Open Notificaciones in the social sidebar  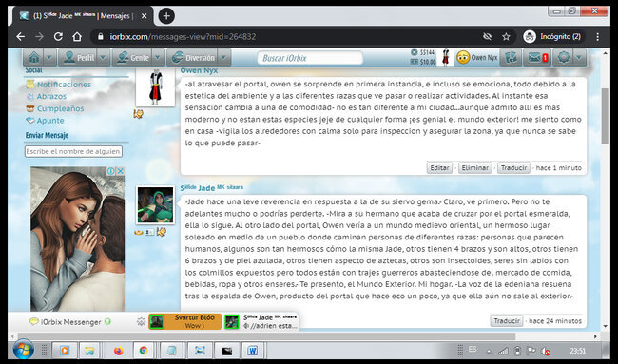[64, 85]
